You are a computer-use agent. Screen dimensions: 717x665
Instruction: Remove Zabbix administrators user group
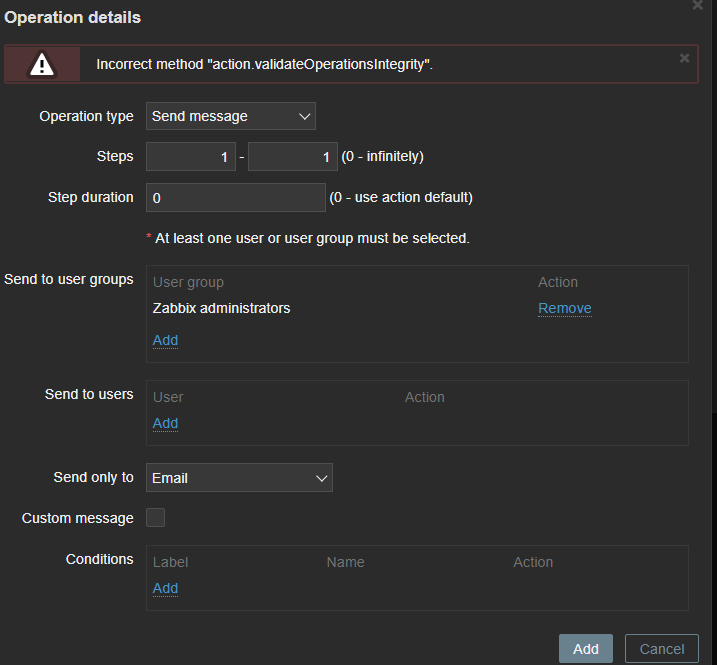(564, 308)
